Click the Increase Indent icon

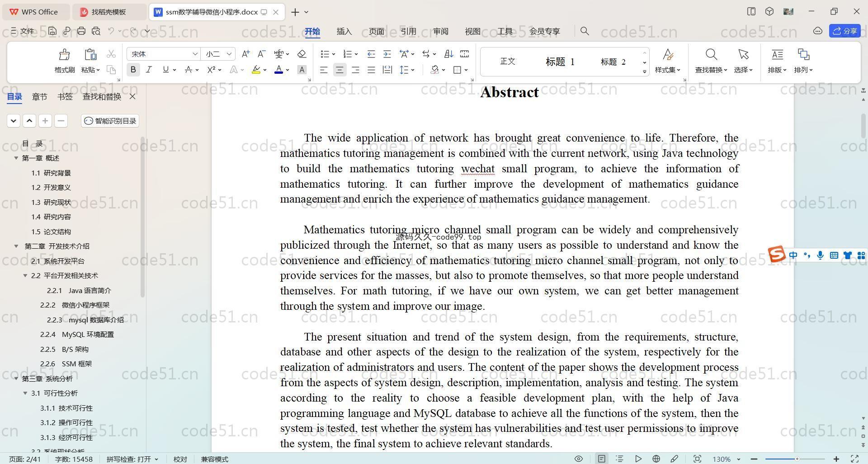click(x=387, y=54)
